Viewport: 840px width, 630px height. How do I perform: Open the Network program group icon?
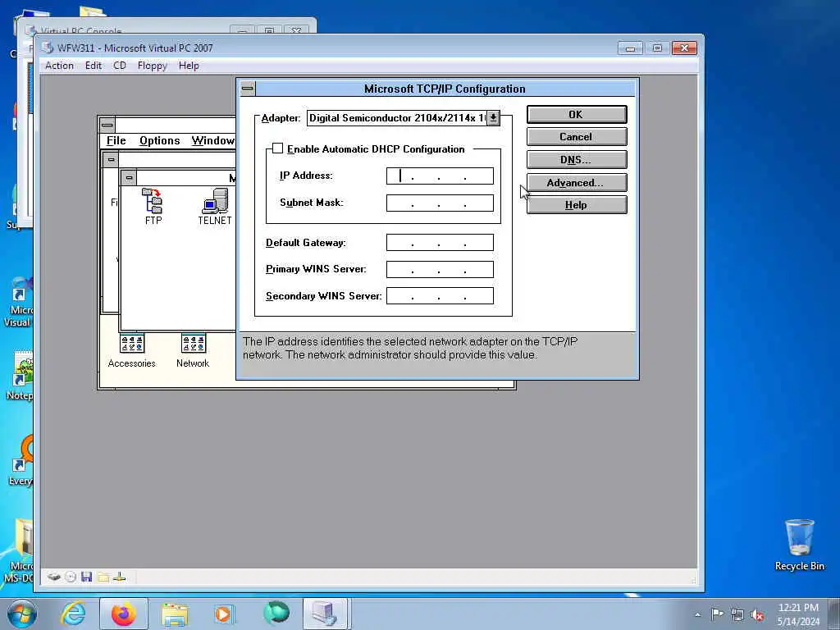click(193, 351)
